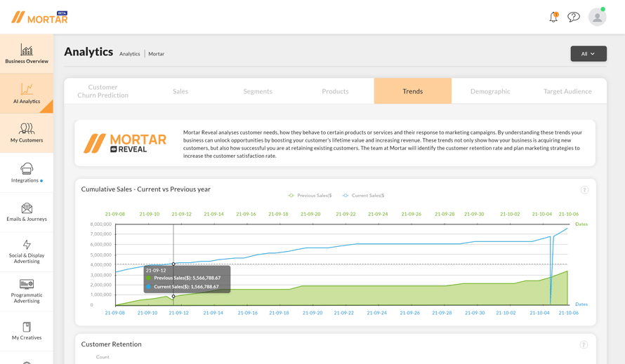Open Integrations sidebar icon

[27, 168]
